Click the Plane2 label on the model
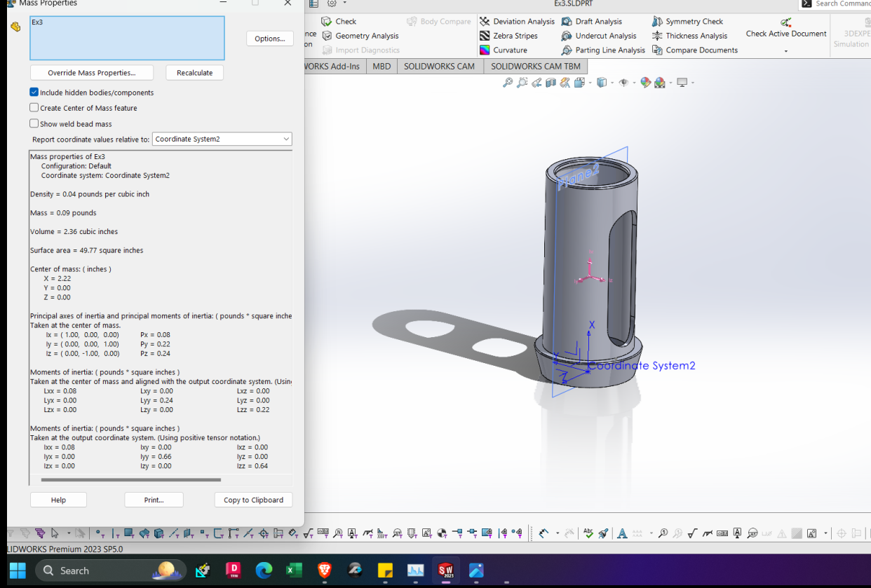Screen dimensions: 871x588 tap(578, 177)
